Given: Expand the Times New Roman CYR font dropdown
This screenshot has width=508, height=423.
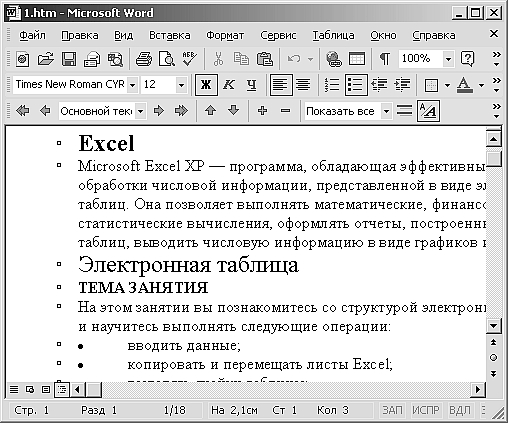Looking at the screenshot, I should pos(132,85).
